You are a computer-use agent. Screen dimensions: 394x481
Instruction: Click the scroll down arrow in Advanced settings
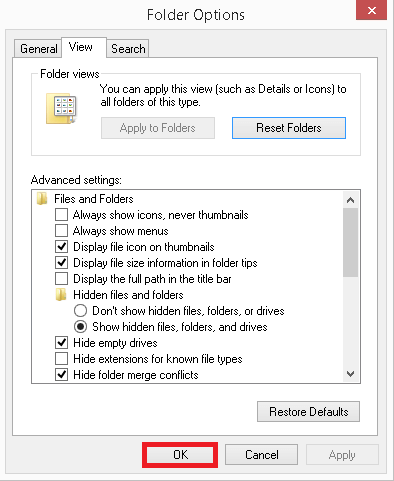350,374
